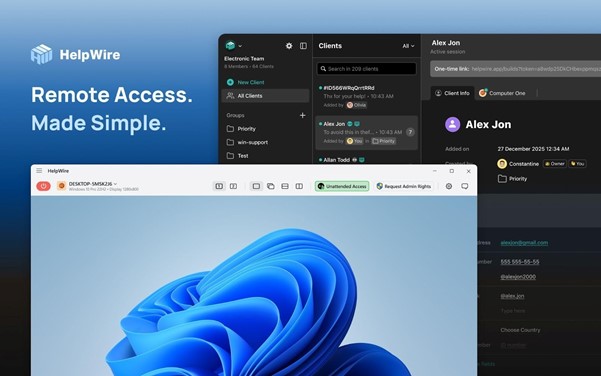Image resolution: width=601 pixels, height=376 pixels.
Task: Choose the vertical split view icon
Action: pyautogui.click(x=299, y=186)
